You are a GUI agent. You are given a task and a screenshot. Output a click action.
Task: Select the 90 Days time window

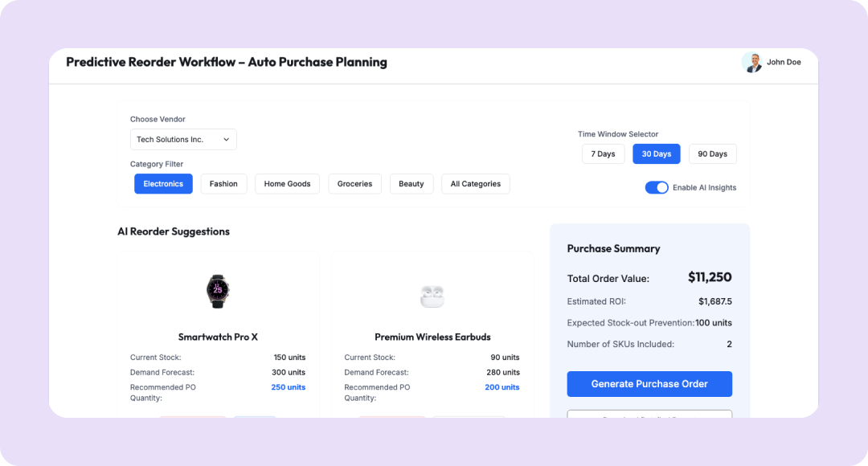[712, 154]
